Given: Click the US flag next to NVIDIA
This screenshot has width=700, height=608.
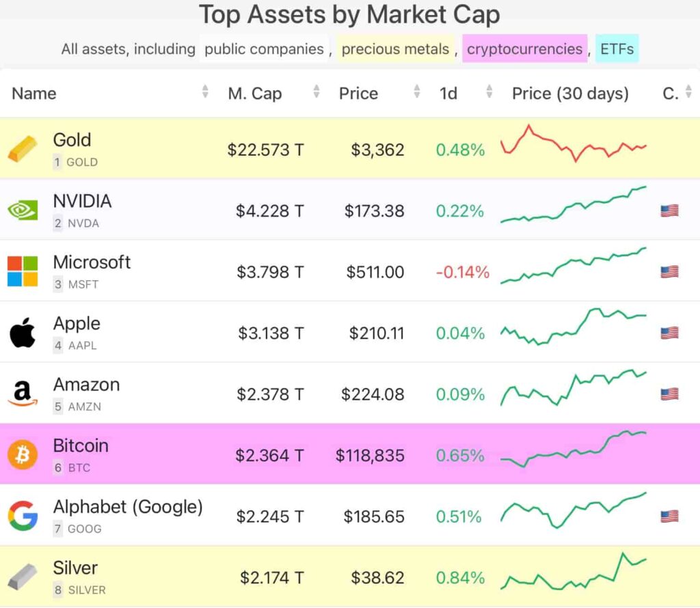Looking at the screenshot, I should pos(669,210).
